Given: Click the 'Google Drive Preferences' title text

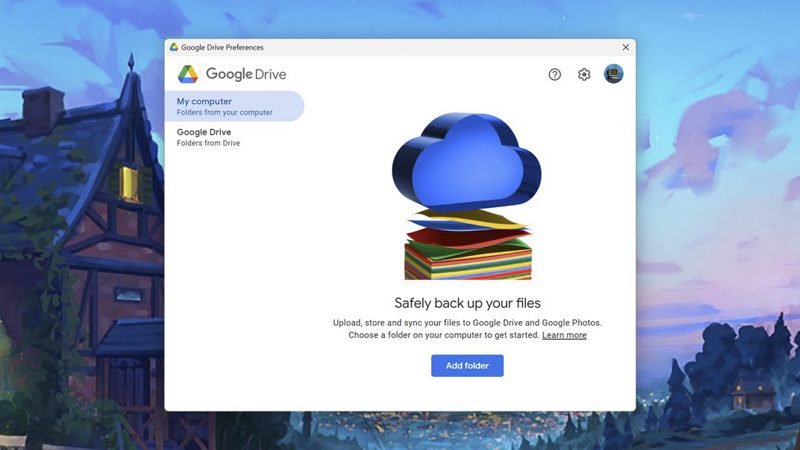Looking at the screenshot, I should [x=222, y=47].
